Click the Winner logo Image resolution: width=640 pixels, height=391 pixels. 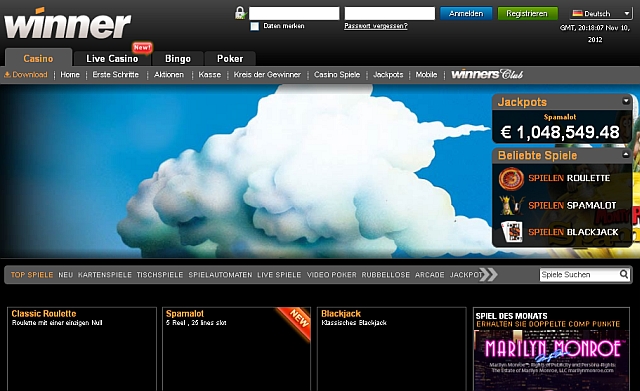(x=67, y=24)
